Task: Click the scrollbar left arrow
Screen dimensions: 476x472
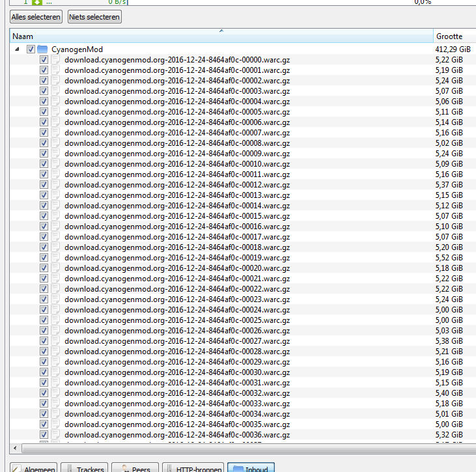Action: pyautogui.click(x=15, y=448)
